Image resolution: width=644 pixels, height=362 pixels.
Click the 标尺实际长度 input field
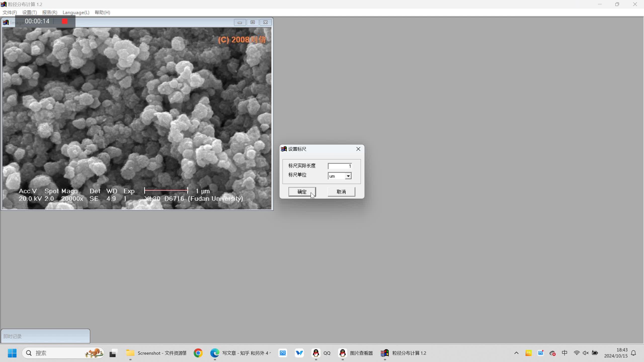pyautogui.click(x=339, y=166)
